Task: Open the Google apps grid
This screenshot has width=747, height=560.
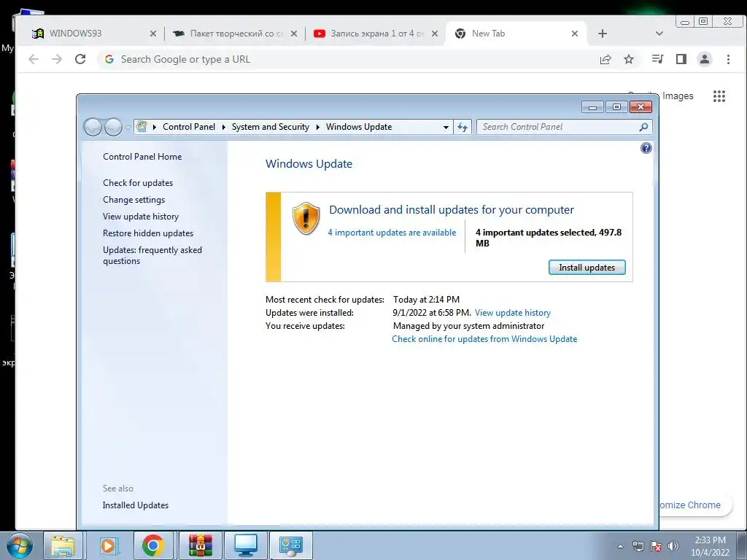Action: pos(719,96)
